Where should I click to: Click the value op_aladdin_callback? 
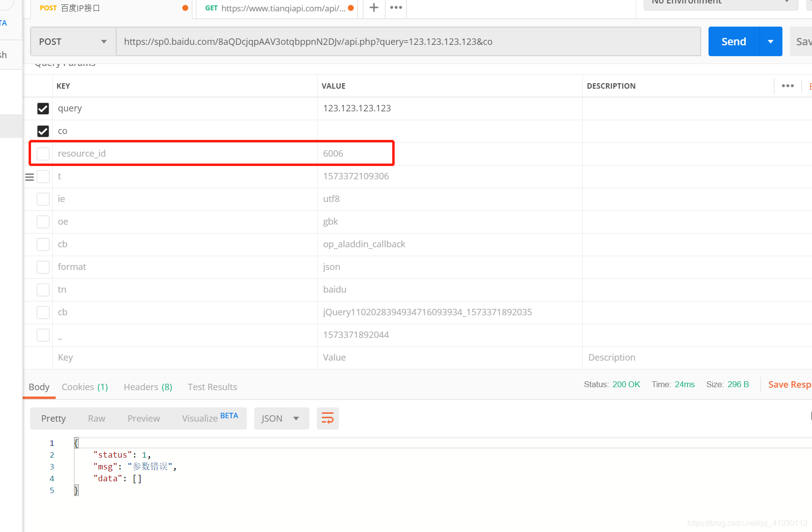(x=364, y=244)
